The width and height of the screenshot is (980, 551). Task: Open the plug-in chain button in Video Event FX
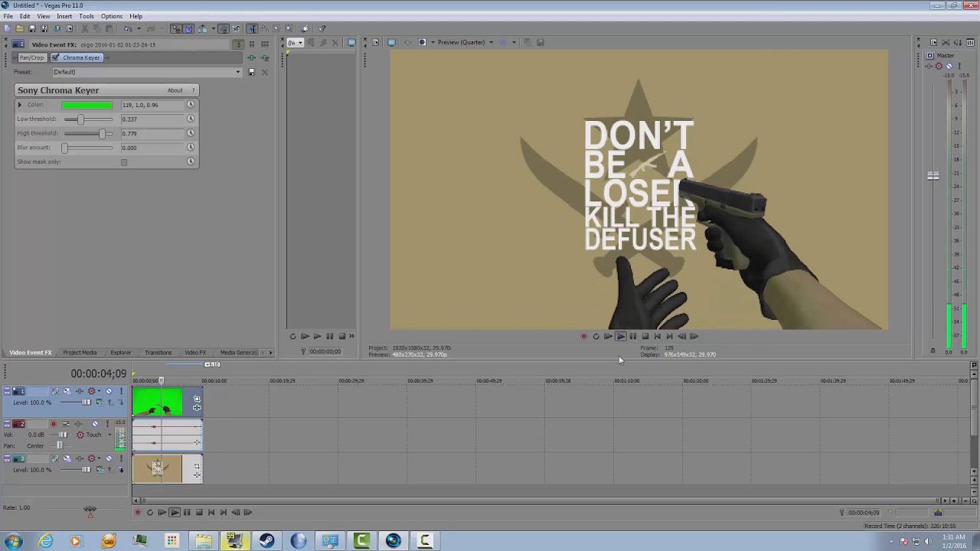pos(251,57)
